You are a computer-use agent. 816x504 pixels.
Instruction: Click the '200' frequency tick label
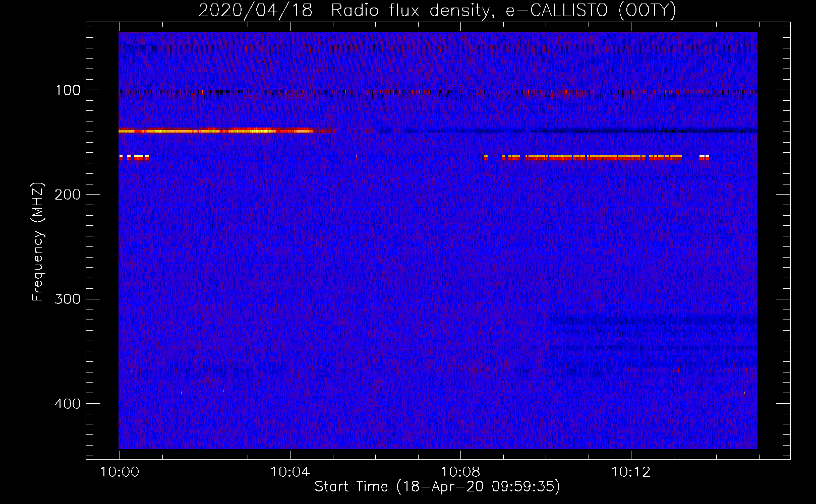coord(68,195)
